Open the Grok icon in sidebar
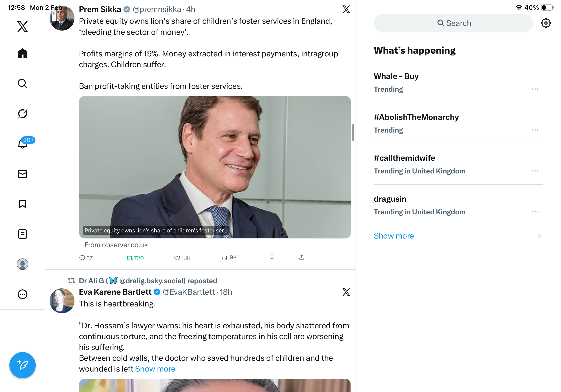 click(x=23, y=114)
